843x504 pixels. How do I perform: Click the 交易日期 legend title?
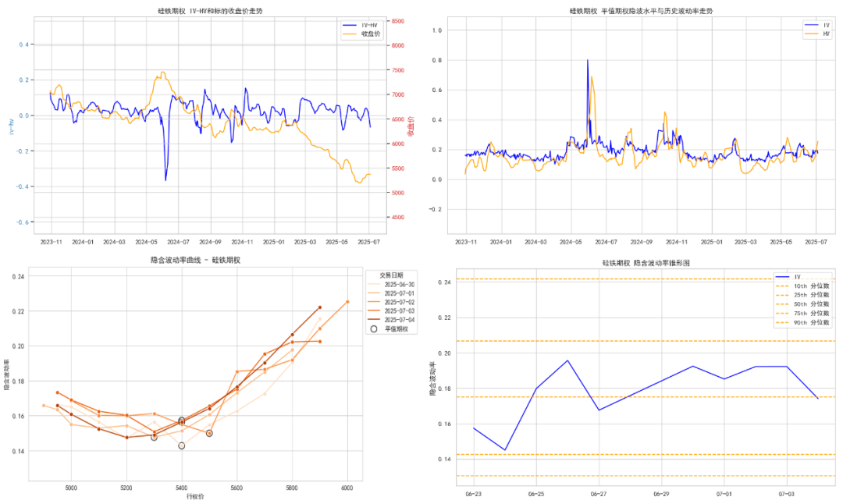[x=391, y=275]
